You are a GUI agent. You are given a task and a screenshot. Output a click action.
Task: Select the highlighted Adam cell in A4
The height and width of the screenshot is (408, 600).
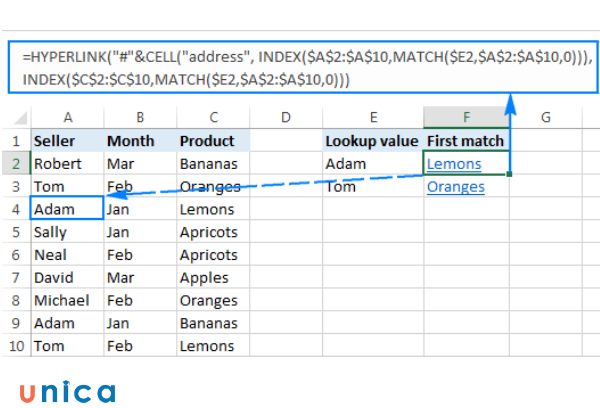tap(66, 210)
